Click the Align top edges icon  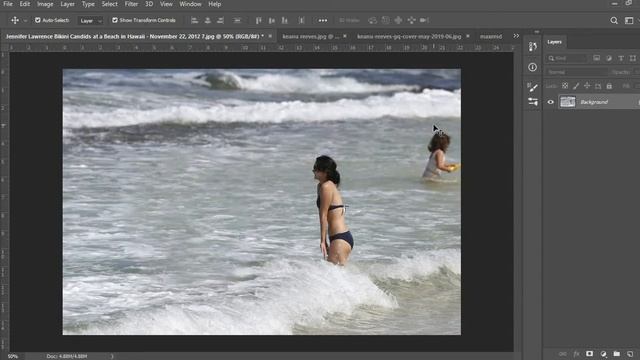(259, 20)
